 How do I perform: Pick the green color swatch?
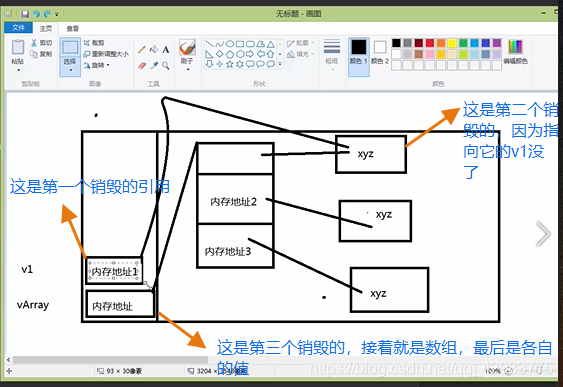463,43
